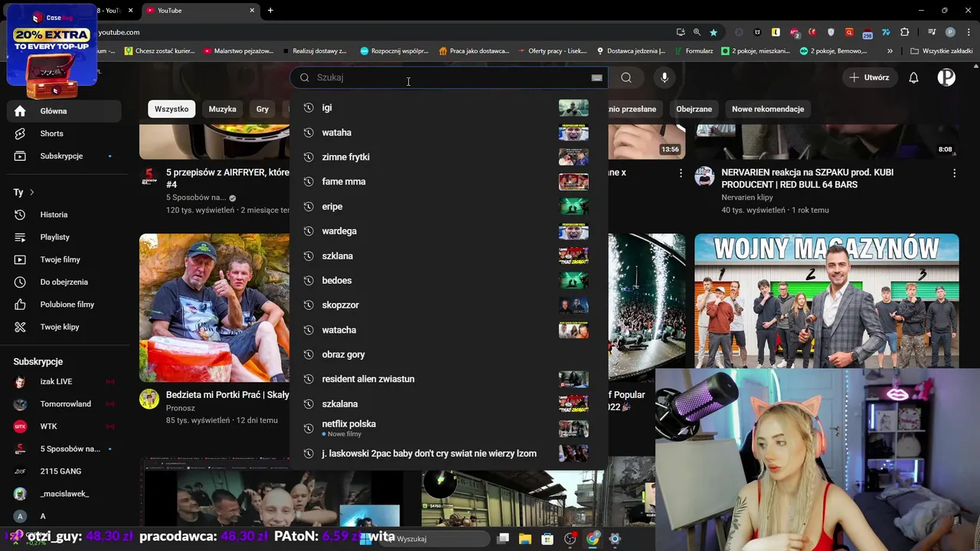Open Playlisty in the sidebar

coord(64,237)
